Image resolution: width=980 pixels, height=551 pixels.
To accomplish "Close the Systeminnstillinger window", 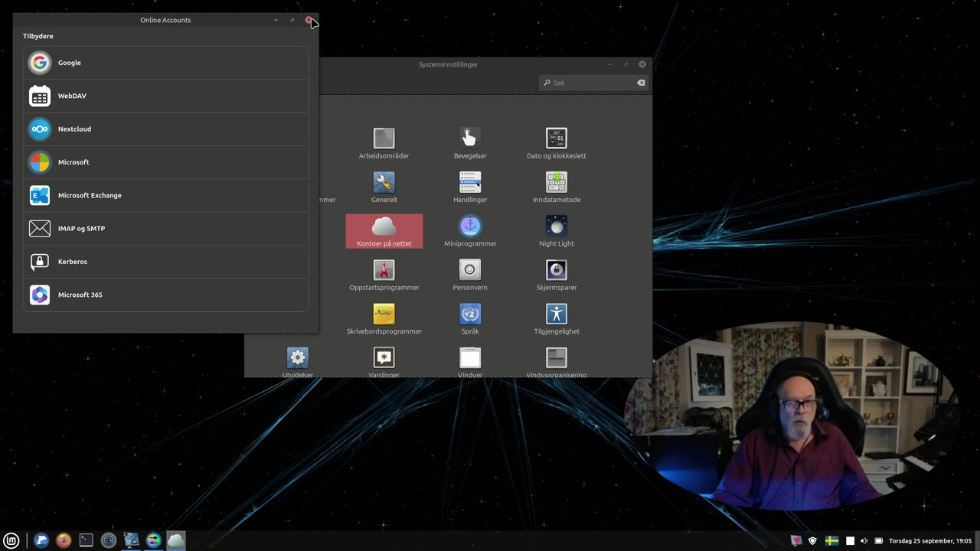I will pos(642,64).
